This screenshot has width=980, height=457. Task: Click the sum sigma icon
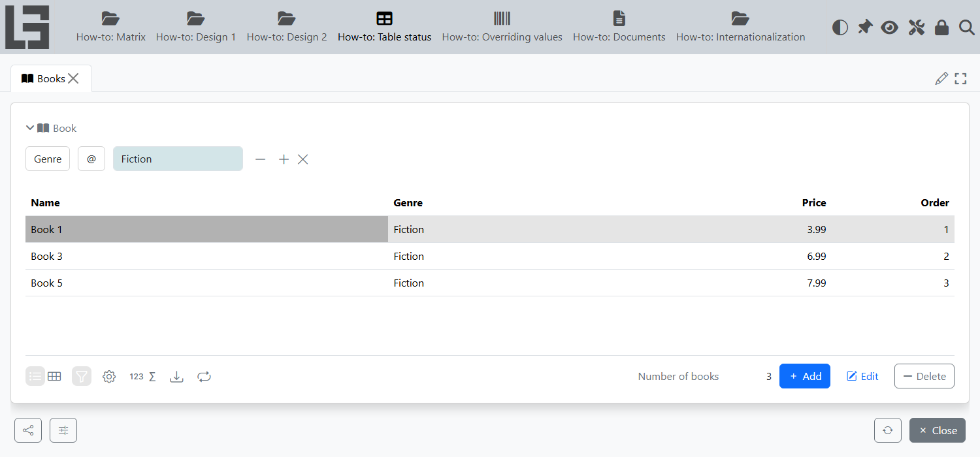coord(152,377)
